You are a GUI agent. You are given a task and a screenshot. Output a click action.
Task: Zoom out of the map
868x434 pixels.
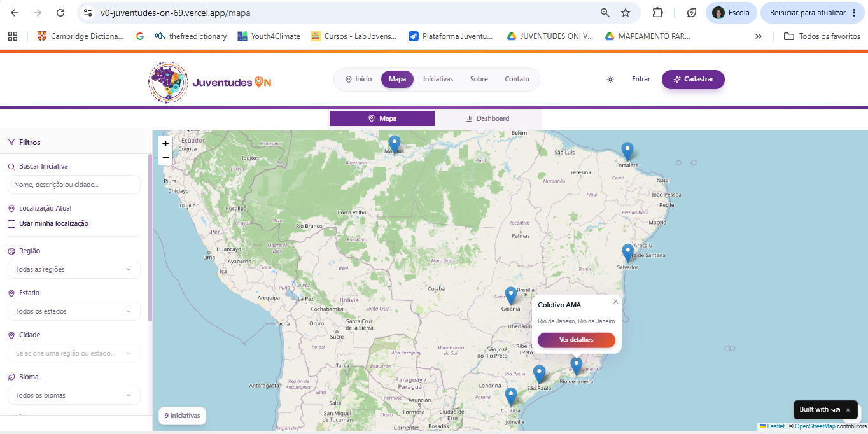(165, 157)
